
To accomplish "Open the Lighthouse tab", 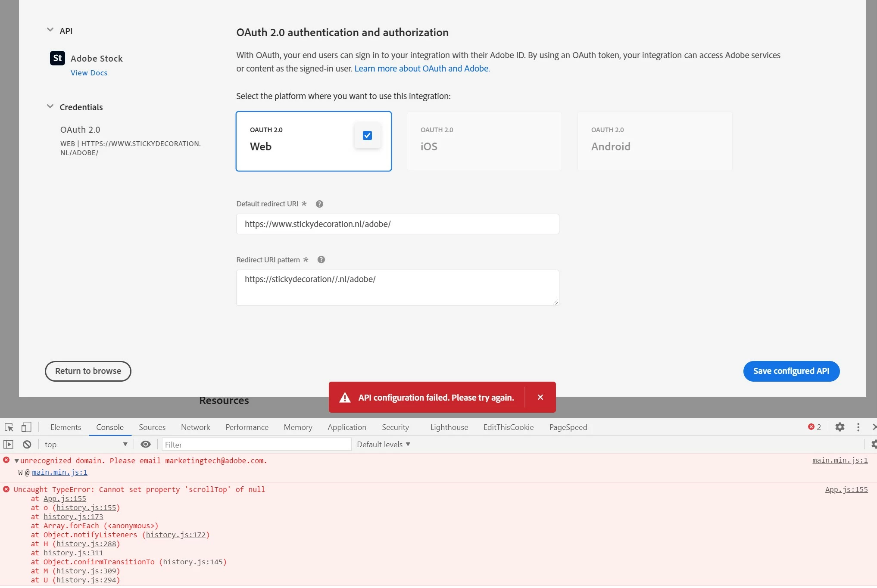I will pos(449,427).
